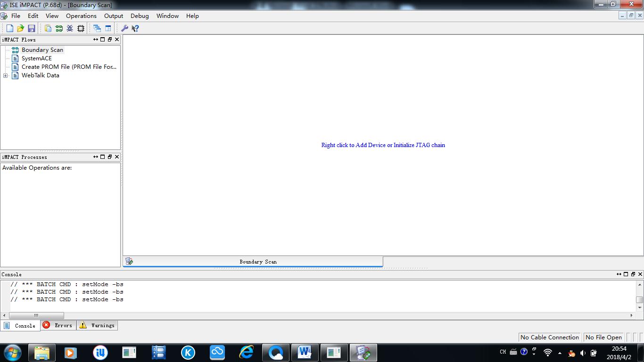Click the chip device toolbar icon
The width and height of the screenshot is (644, 362).
click(x=81, y=28)
